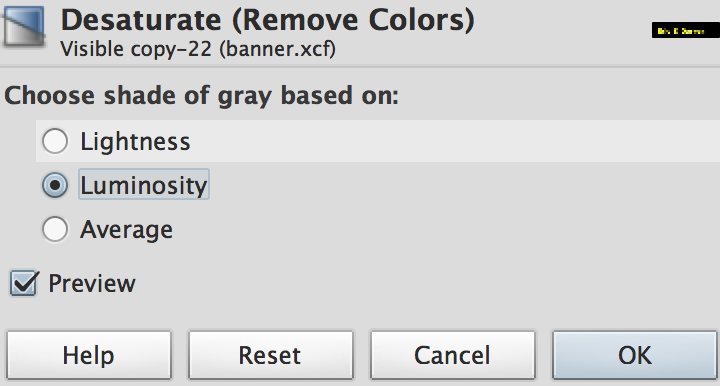
Task: Click the focused Luminosity label text
Action: (144, 185)
